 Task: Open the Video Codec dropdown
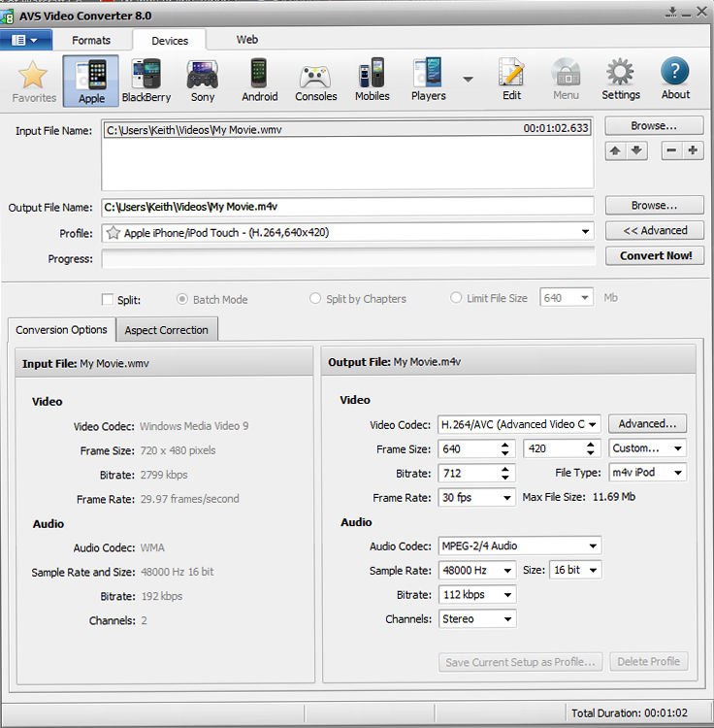tap(592, 424)
